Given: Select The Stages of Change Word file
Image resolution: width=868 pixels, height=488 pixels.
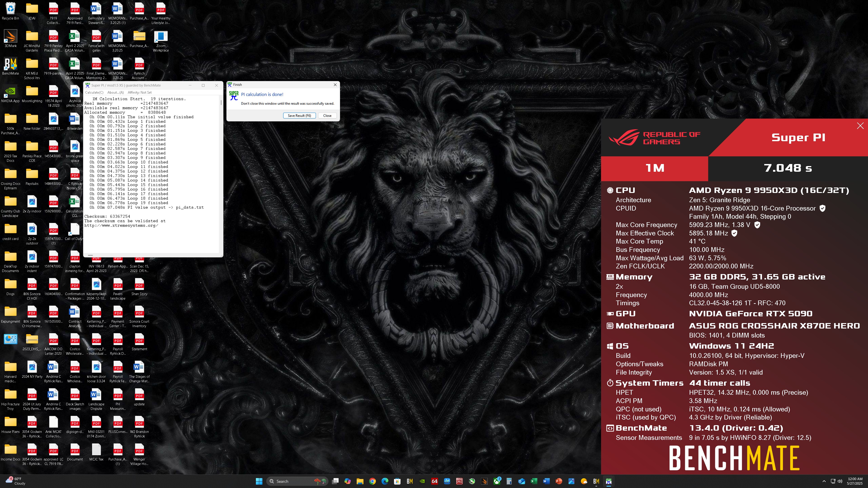Looking at the screenshot, I should click(x=139, y=372).
